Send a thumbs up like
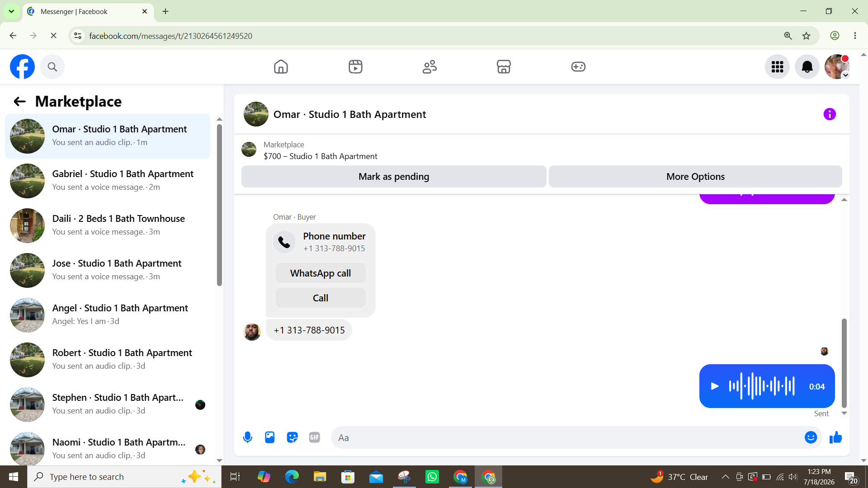This screenshot has height=488, width=868. click(x=835, y=437)
